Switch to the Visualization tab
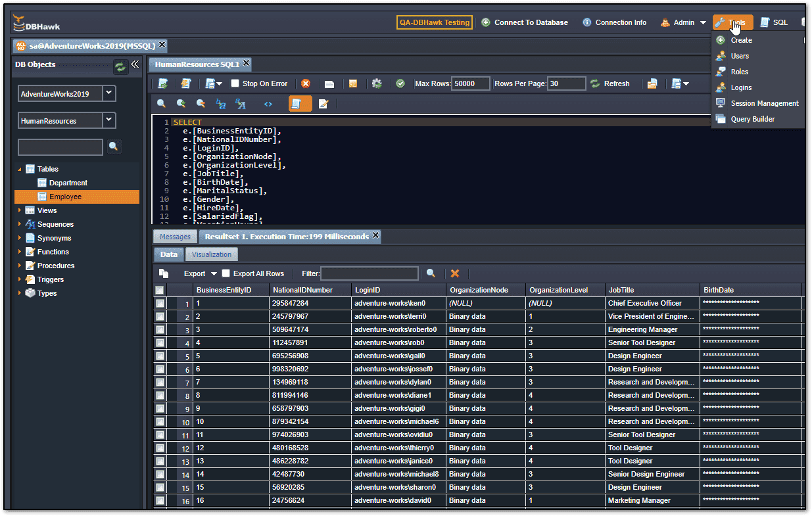This screenshot has width=812, height=516. tap(212, 254)
